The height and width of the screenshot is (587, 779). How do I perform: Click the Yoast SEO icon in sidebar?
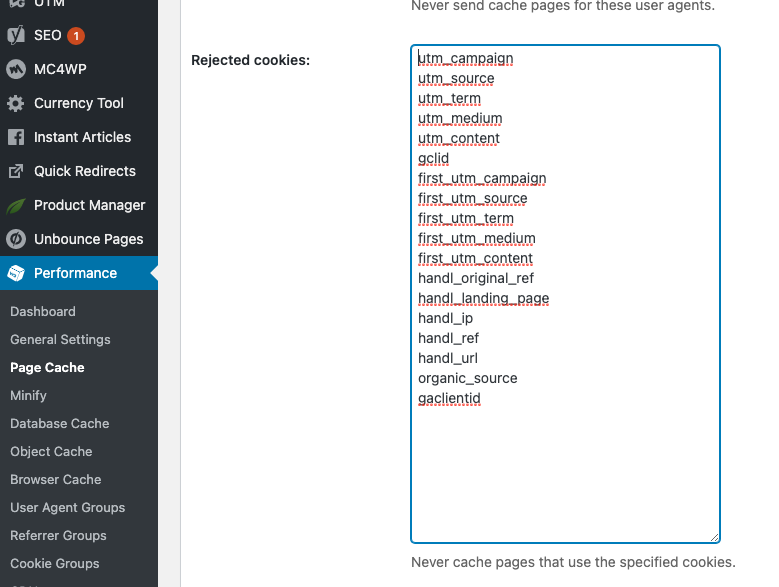point(16,35)
